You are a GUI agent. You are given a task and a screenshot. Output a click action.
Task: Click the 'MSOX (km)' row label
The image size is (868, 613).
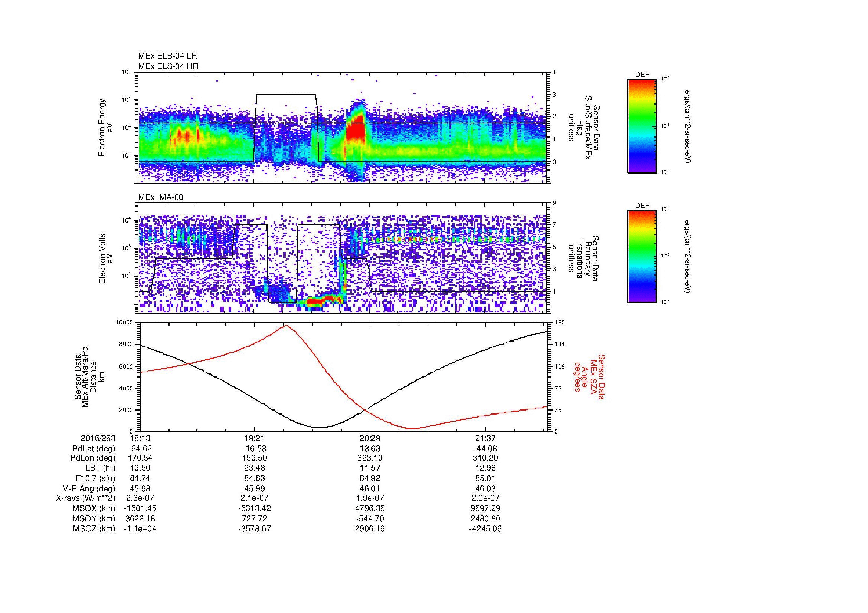point(94,509)
